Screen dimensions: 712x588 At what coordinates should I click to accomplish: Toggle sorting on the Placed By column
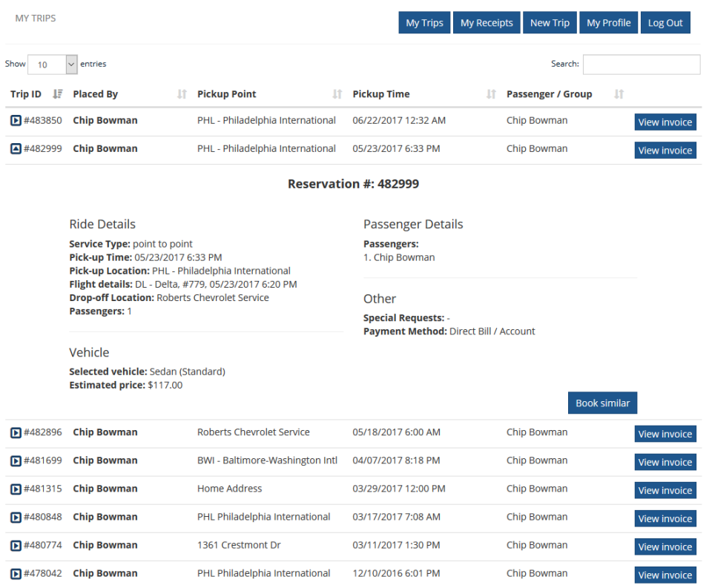182,94
